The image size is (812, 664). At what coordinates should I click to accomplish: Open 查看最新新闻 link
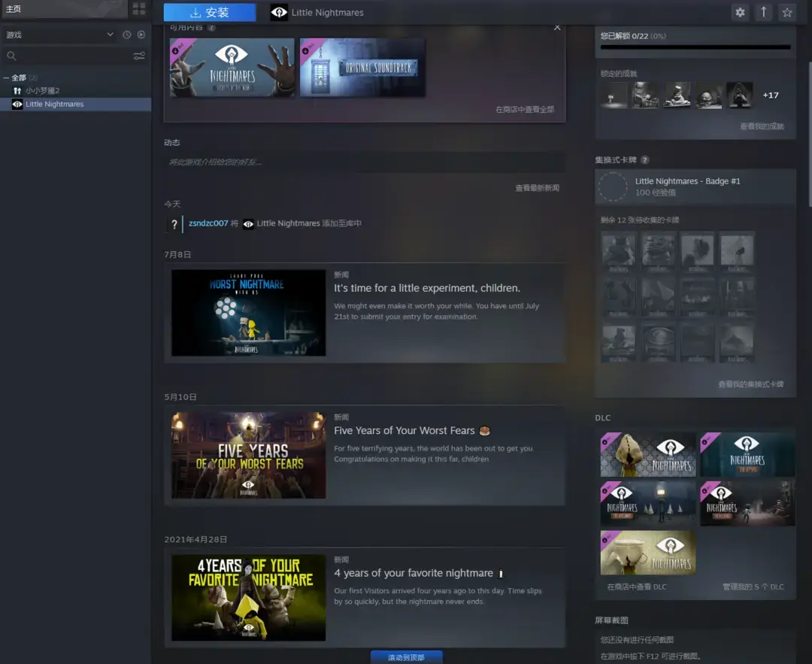pos(537,188)
